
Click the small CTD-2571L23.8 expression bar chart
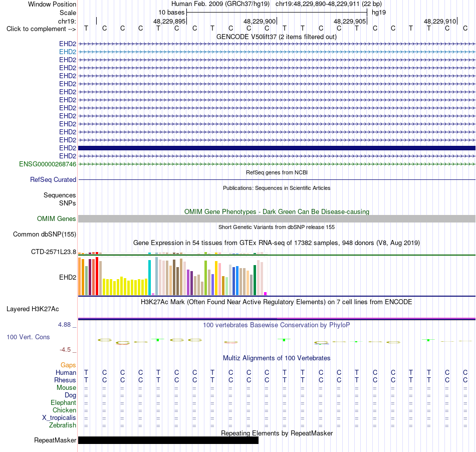[172, 253]
